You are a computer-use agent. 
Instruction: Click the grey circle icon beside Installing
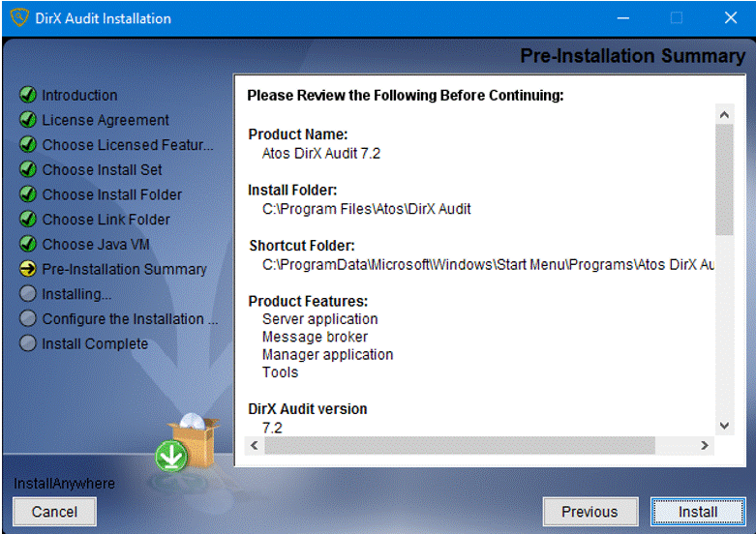27,294
